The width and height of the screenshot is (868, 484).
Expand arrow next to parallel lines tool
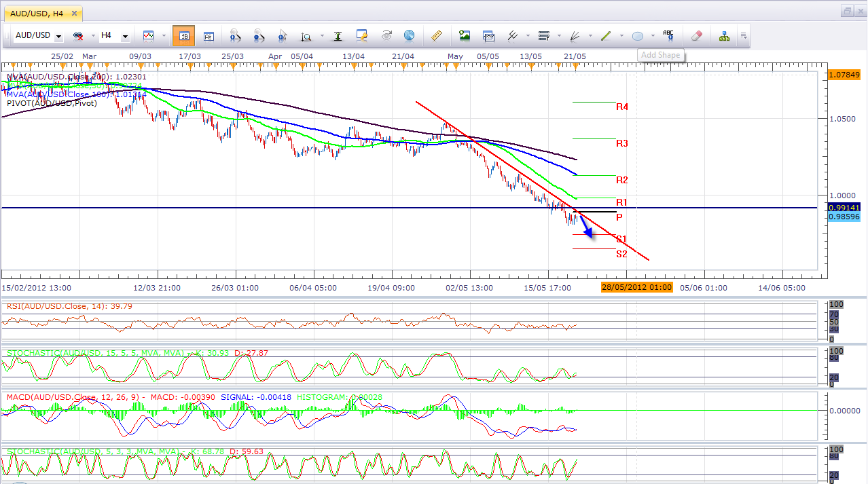tap(528, 36)
